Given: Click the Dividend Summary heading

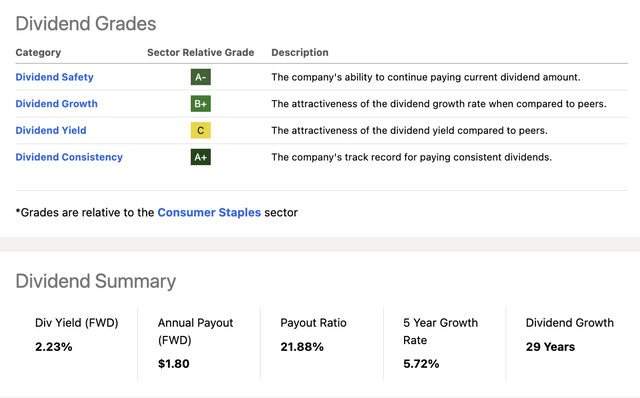Looking at the screenshot, I should (96, 281).
